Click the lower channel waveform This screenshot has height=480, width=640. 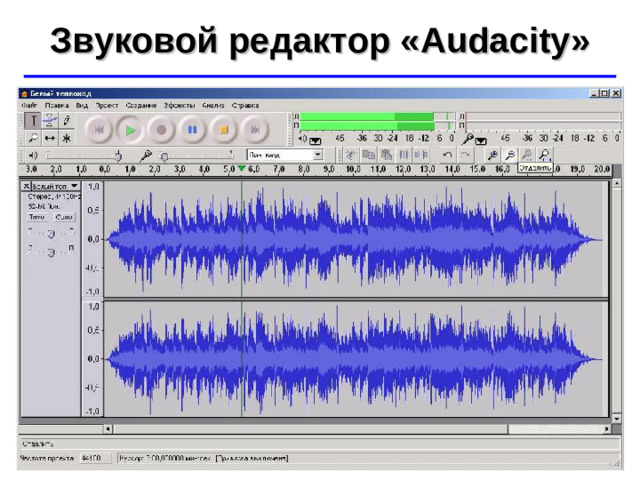[356, 359]
